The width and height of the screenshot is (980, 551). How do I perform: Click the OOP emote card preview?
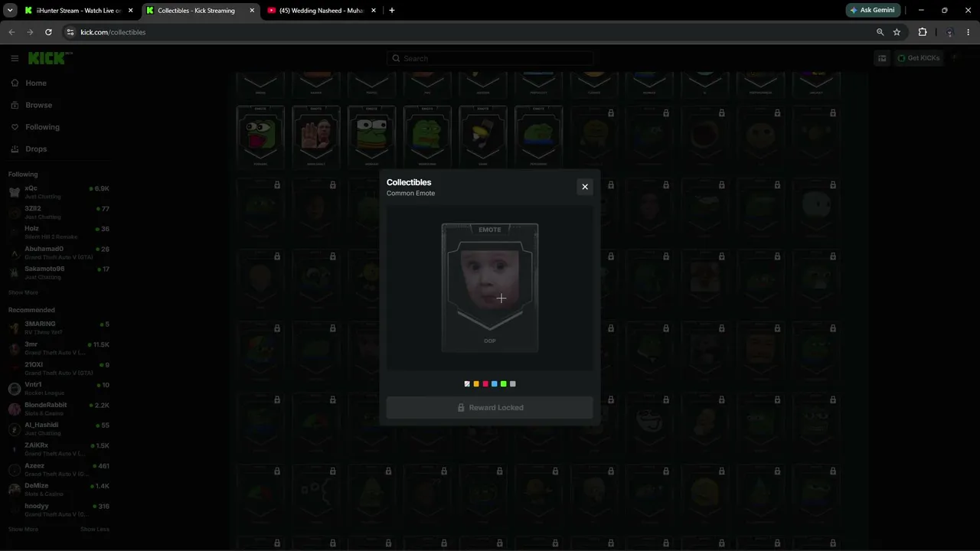coord(490,288)
